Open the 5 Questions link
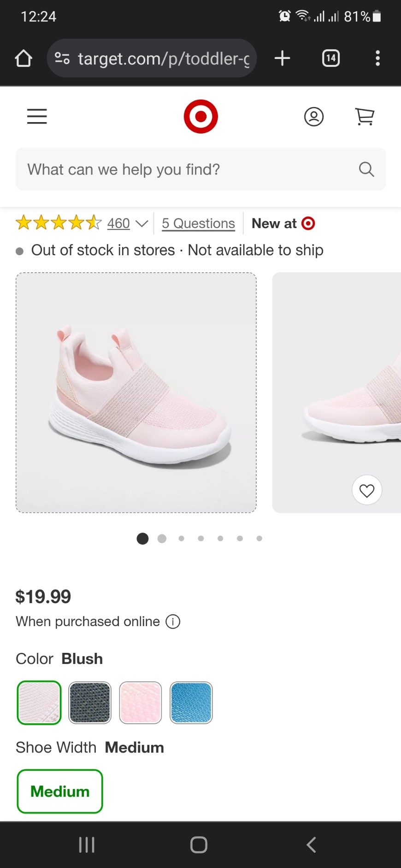Viewport: 401px width, 868px height. click(198, 224)
